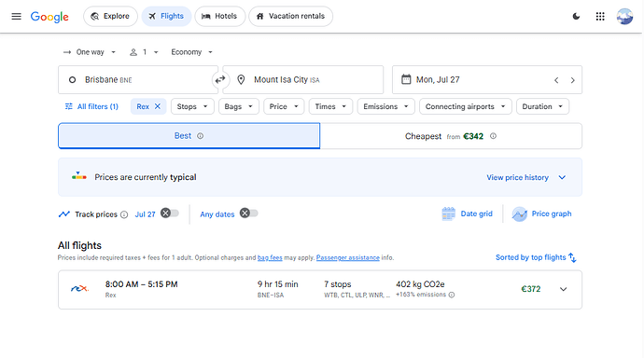
Task: Click the Track prices info icon
Action: click(124, 214)
